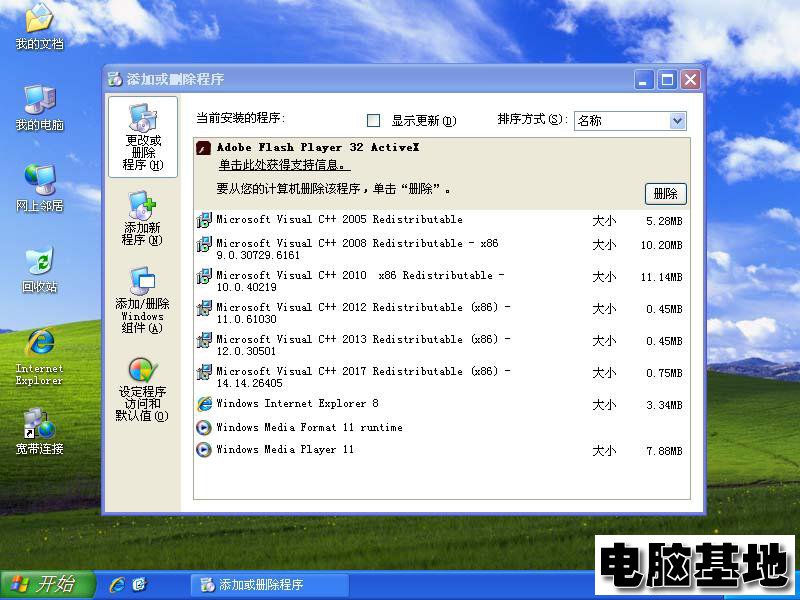The image size is (800, 600).
Task: Click the 添加或删除程序 window title icon
Action: click(115, 79)
